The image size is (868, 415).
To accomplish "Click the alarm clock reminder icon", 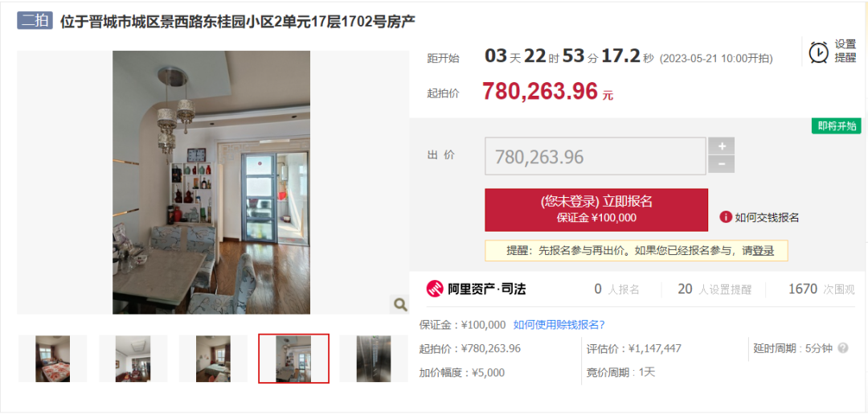I will [x=818, y=52].
